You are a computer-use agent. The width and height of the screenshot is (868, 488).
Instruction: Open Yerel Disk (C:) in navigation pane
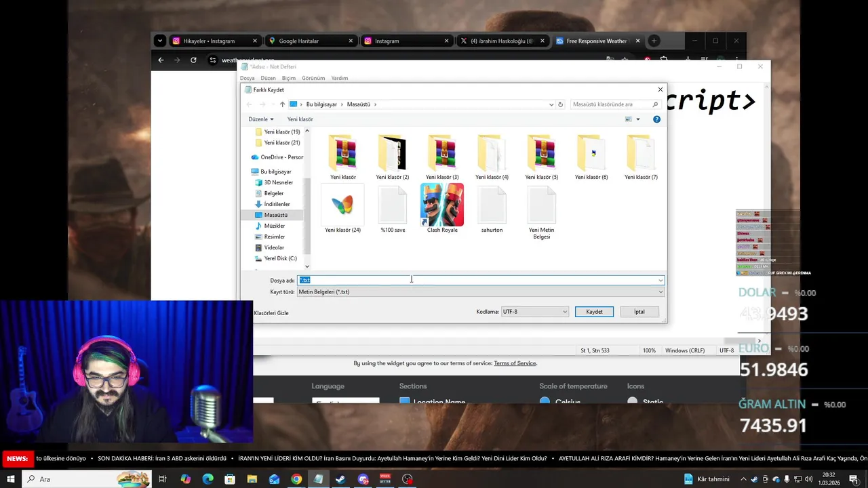275,258
